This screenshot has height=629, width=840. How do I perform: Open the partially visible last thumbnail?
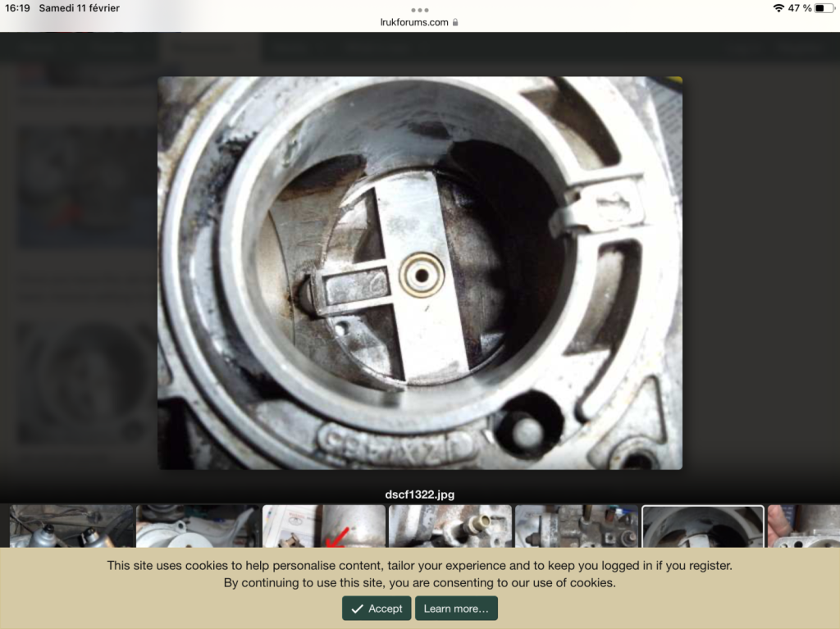coord(804,526)
